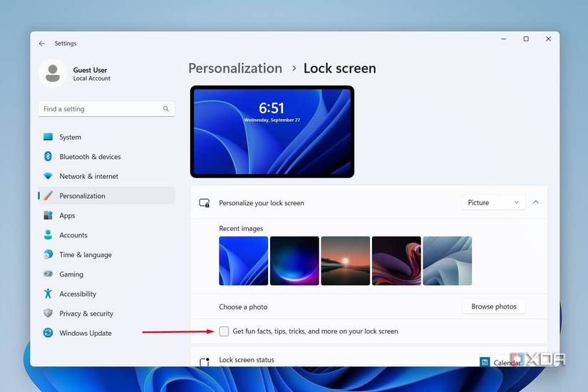This screenshot has height=392, width=588.
Task: Go to Windows Update
Action: [106, 333]
